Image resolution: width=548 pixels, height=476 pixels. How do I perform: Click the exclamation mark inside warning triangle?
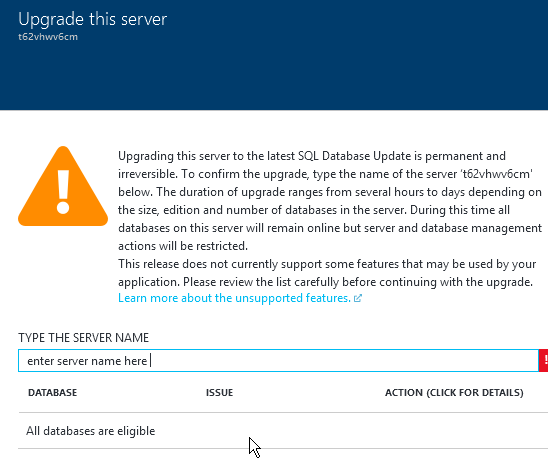pyautogui.click(x=63, y=192)
